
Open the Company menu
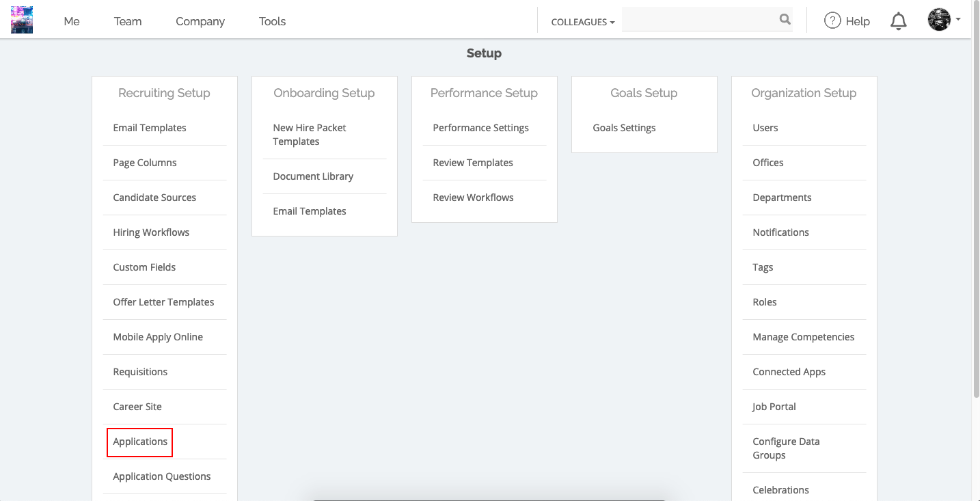(x=200, y=21)
